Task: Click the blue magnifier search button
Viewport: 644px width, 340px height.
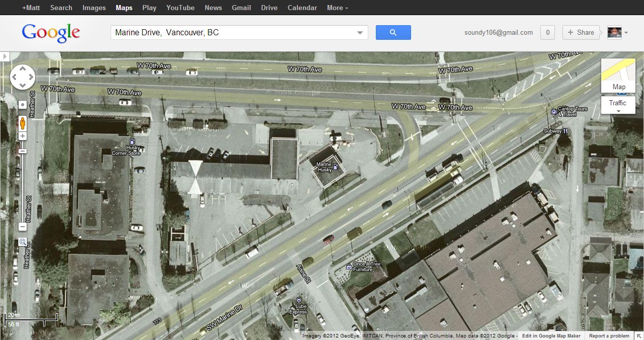Action: (393, 33)
